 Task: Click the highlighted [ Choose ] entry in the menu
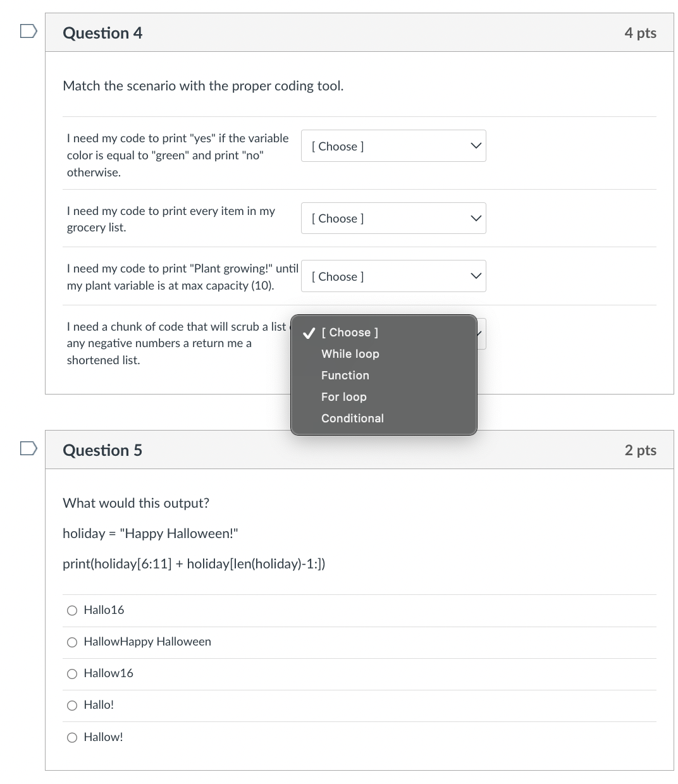click(350, 332)
